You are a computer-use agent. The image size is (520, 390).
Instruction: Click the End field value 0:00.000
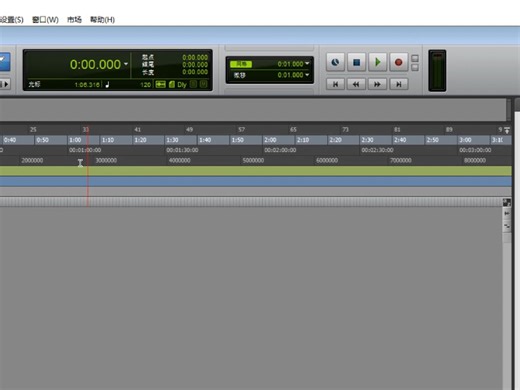[195, 65]
